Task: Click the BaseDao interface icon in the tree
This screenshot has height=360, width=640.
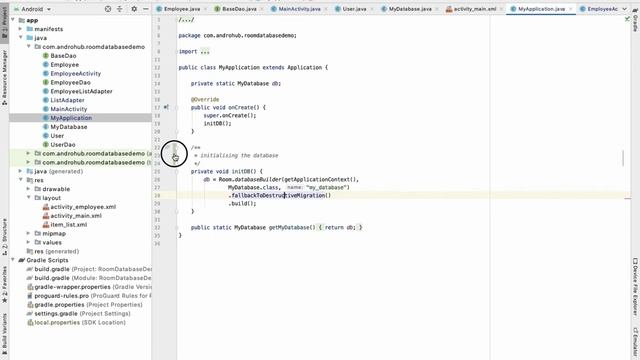Action: point(46,56)
